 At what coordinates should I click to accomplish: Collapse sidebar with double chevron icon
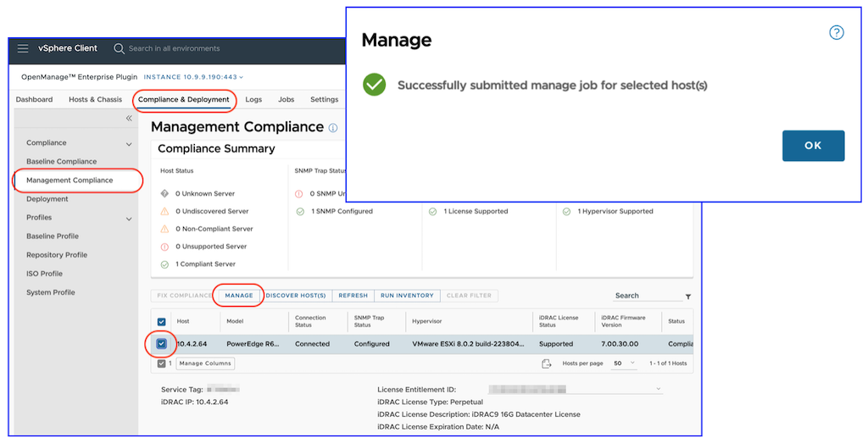129,118
